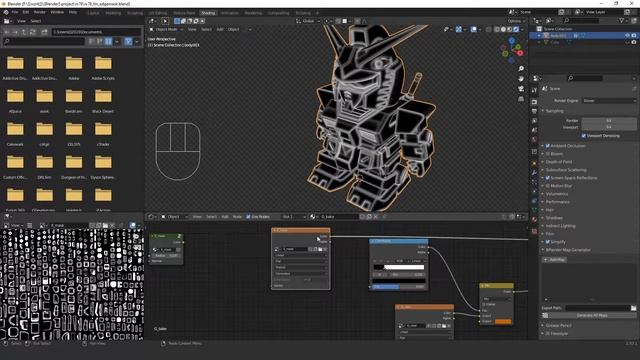Open the Edit menu
Image resolution: width=640 pixels, height=360 pixels.
26,12
